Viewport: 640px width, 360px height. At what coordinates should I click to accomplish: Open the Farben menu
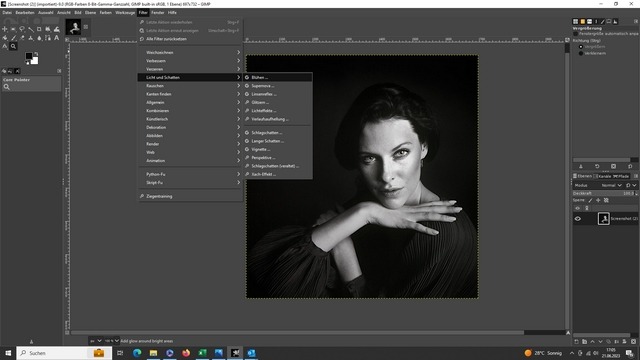(106, 13)
